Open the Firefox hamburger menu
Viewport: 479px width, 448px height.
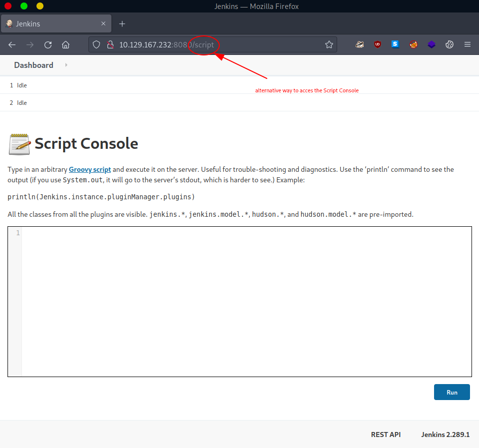pos(468,44)
